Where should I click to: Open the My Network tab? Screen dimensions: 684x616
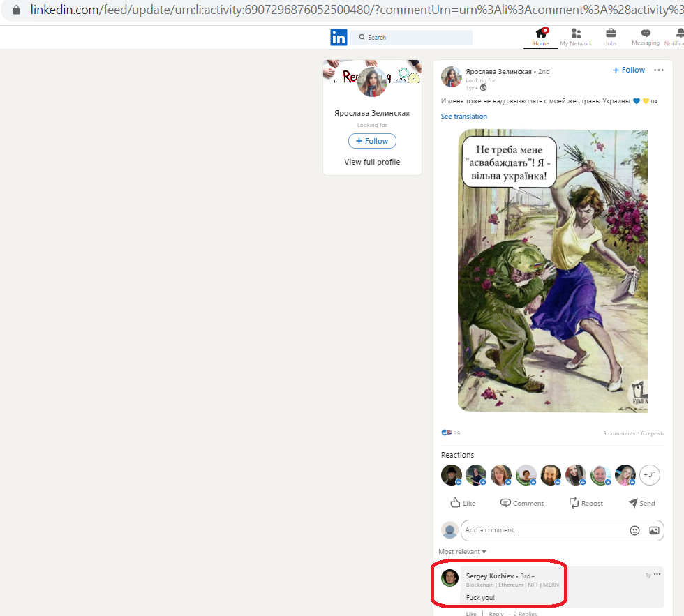point(576,37)
